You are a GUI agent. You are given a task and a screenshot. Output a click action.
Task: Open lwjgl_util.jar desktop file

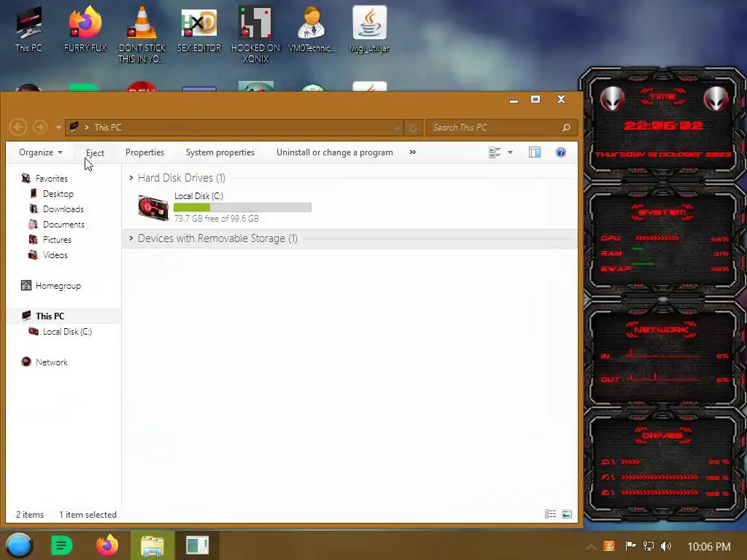click(x=370, y=28)
